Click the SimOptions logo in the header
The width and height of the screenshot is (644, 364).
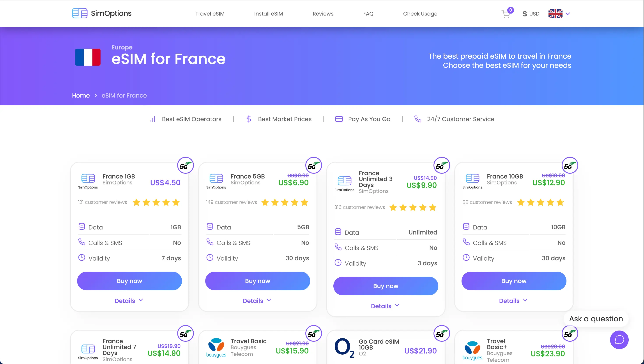[x=101, y=14]
